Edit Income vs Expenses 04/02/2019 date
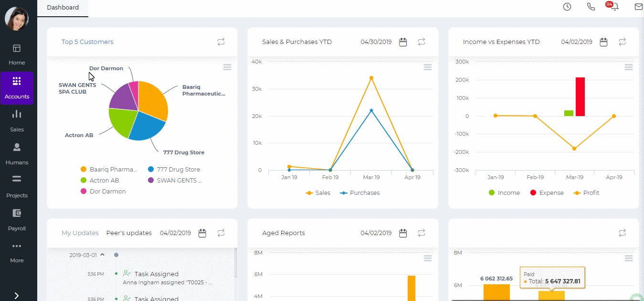This screenshot has height=301, width=644. coord(577,42)
